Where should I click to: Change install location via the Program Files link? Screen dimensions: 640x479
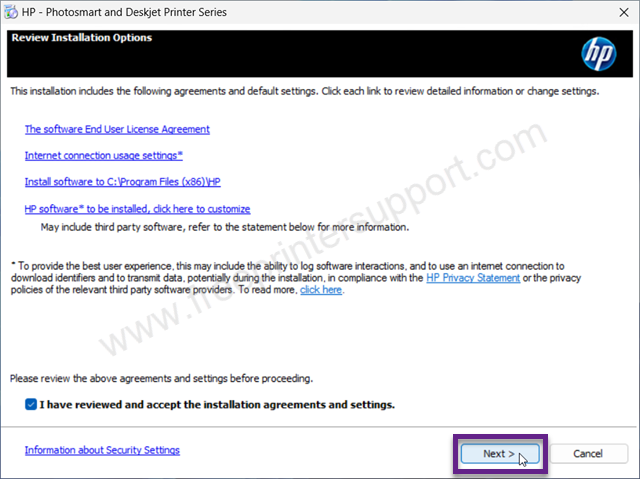(122, 182)
